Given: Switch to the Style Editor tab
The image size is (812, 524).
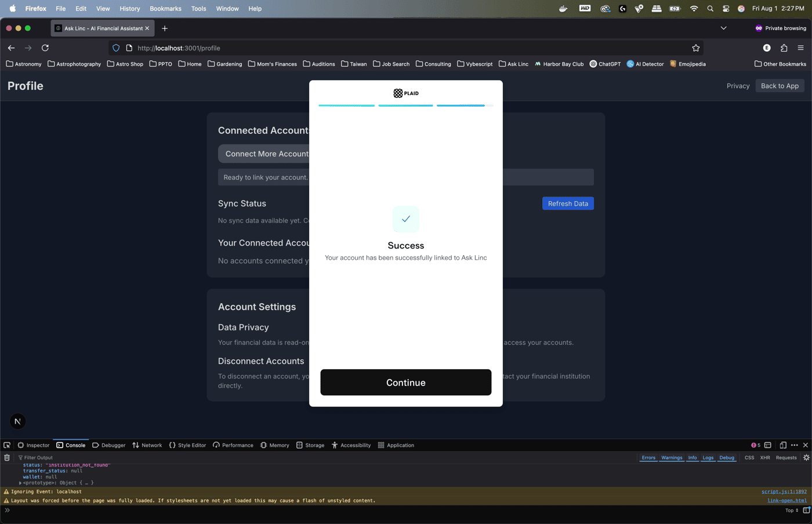Looking at the screenshot, I should pyautogui.click(x=187, y=445).
